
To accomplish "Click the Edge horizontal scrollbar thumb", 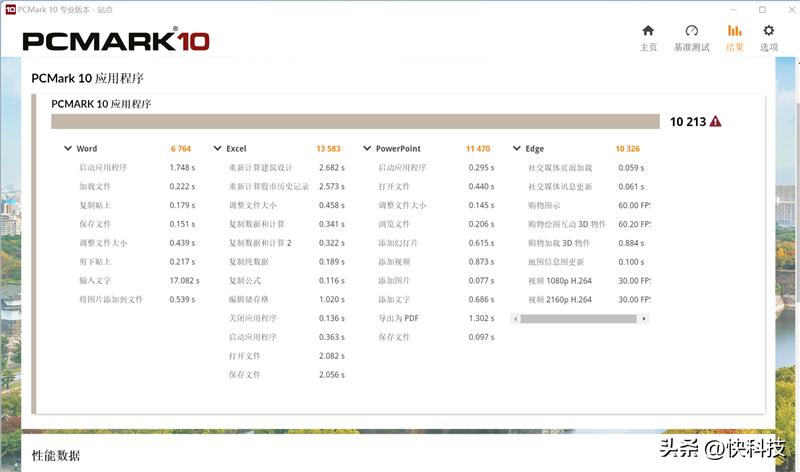I will point(579,319).
